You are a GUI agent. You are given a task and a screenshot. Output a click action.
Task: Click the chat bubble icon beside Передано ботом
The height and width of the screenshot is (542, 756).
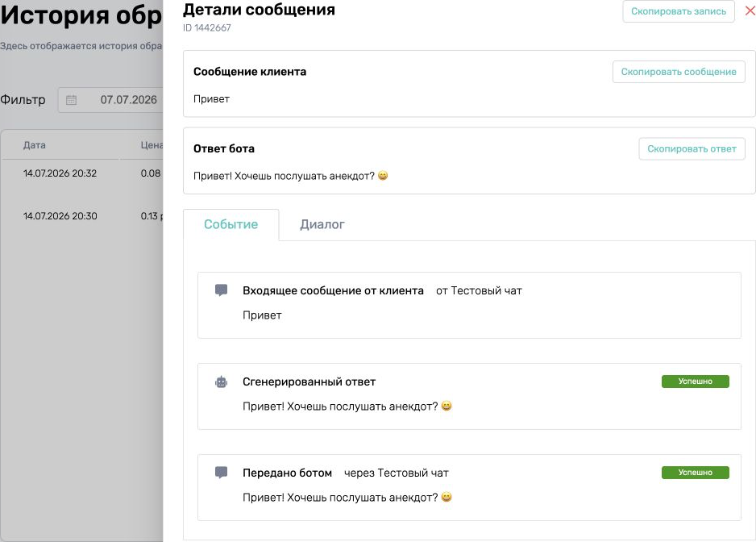tap(222, 473)
